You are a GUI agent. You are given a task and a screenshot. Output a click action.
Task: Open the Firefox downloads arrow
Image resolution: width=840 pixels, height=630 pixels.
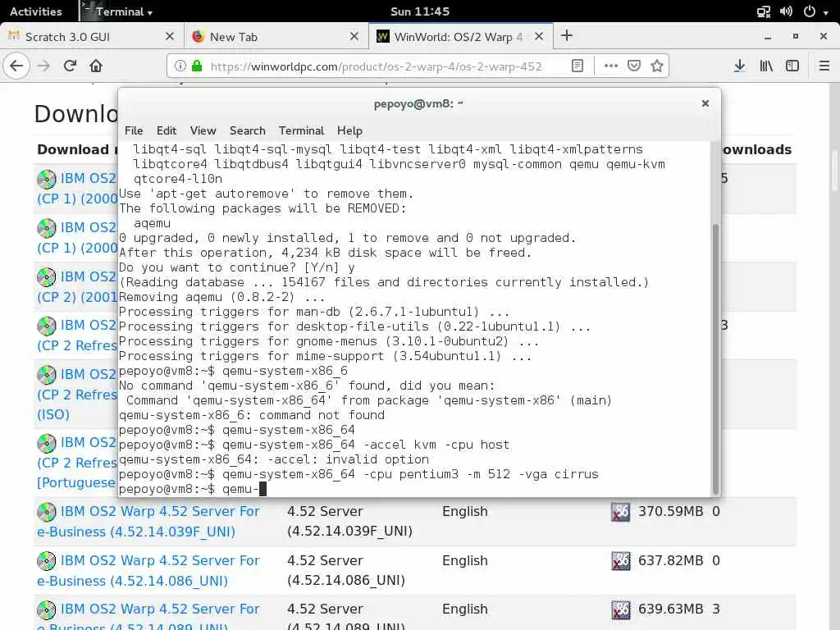click(x=739, y=66)
